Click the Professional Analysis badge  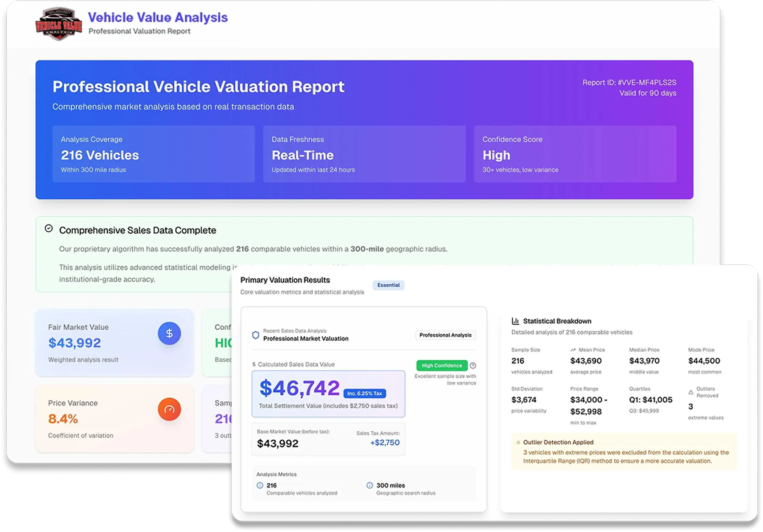445,335
